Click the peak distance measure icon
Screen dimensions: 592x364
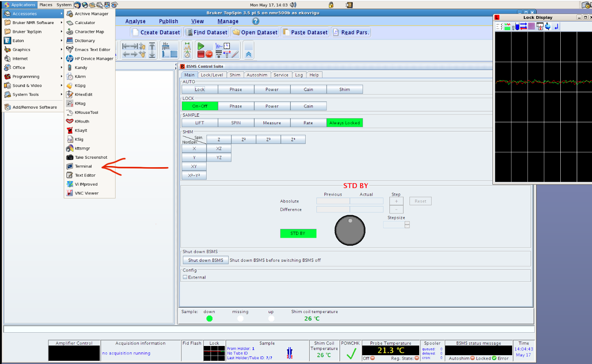187,46
